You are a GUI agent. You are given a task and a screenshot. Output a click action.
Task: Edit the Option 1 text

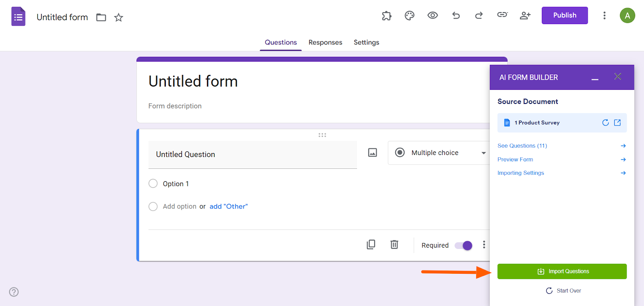176,184
